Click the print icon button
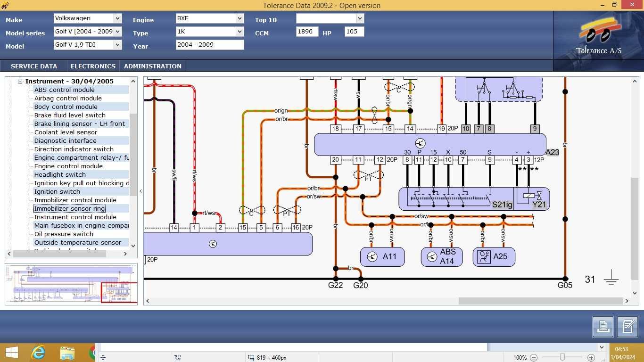Viewport: 644px width, 362px height. tap(603, 327)
